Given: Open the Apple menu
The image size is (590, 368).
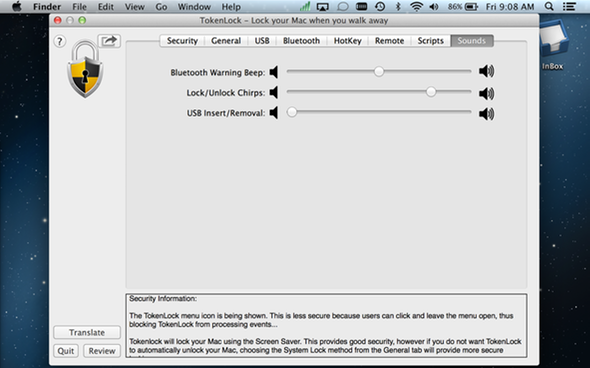Looking at the screenshot, I should pos(17,6).
